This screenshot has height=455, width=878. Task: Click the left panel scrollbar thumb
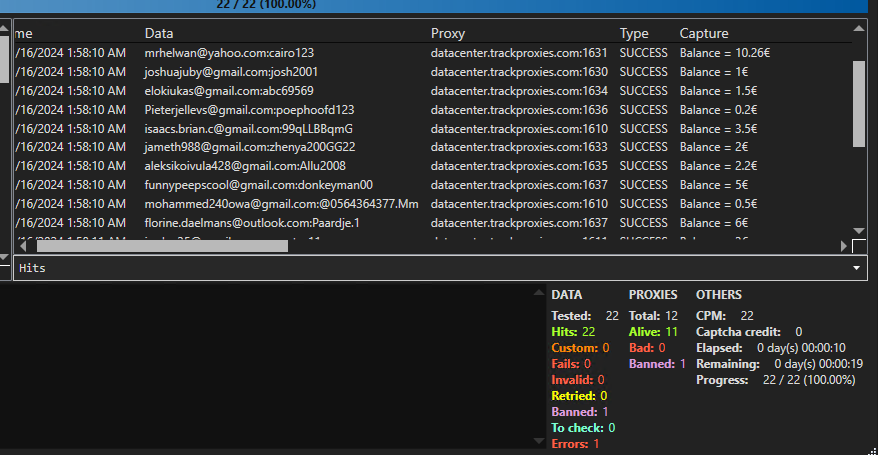[3, 59]
